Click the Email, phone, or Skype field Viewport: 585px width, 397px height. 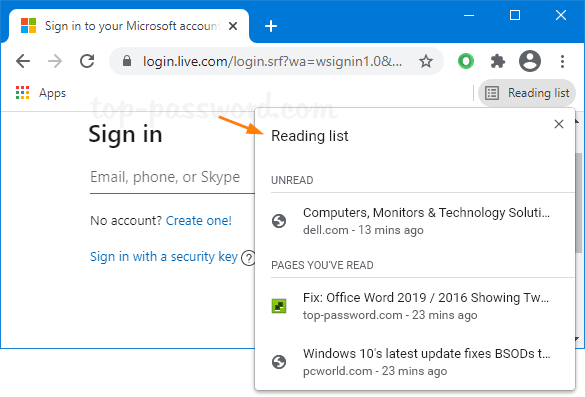point(172,178)
